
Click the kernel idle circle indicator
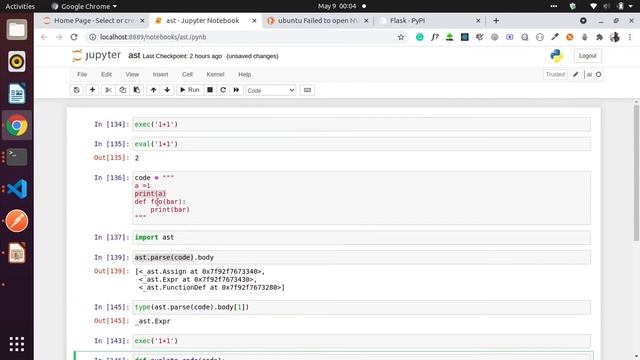click(x=598, y=74)
